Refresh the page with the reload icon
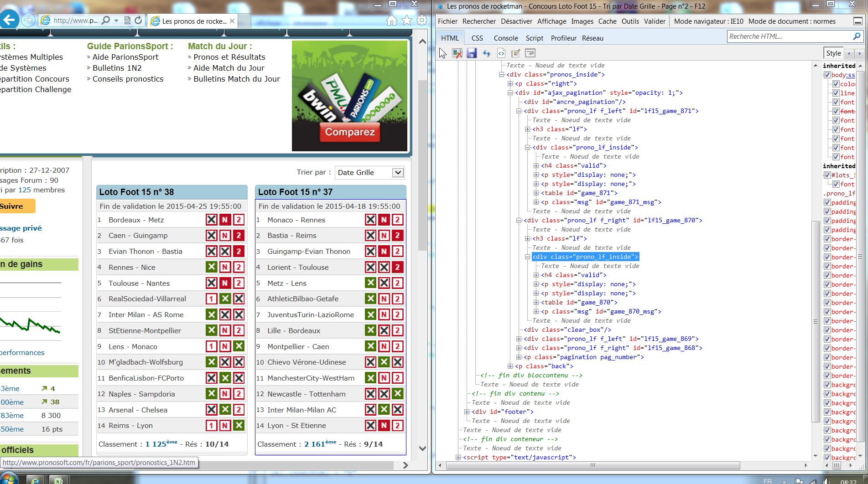868x484 pixels. 138,21
